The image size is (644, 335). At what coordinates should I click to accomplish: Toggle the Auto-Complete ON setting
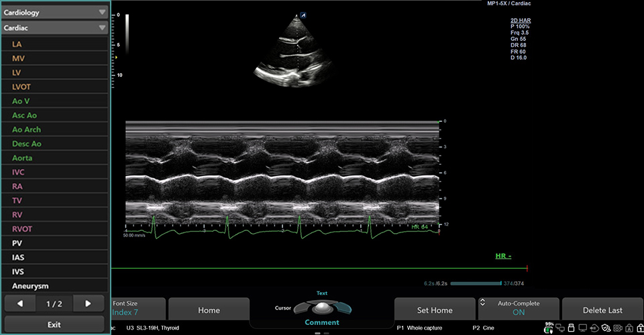[519, 308]
